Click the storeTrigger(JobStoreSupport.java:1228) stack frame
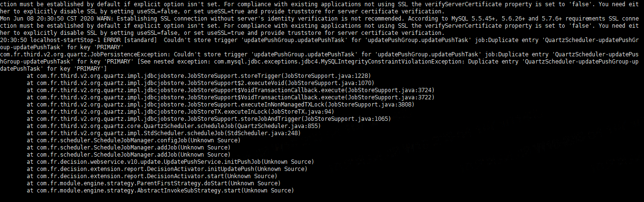This screenshot has width=644, height=202. 199,75
